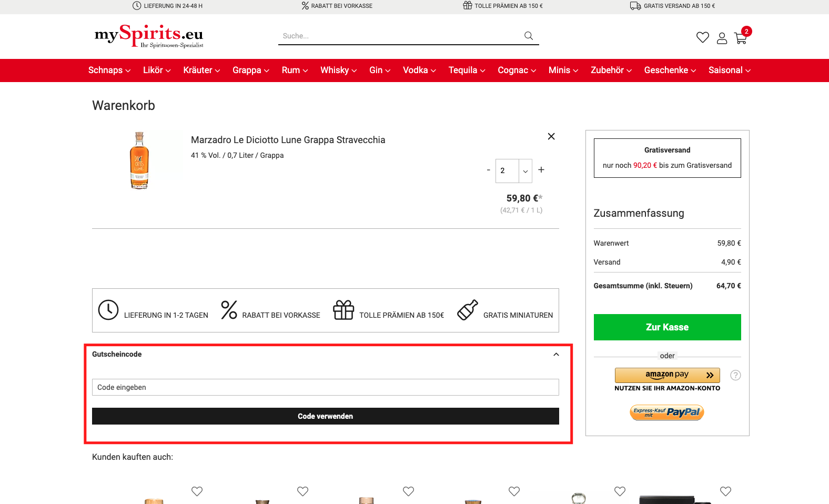The image size is (829, 504).
Task: Expand the Vodka dropdown menu
Action: tap(419, 70)
